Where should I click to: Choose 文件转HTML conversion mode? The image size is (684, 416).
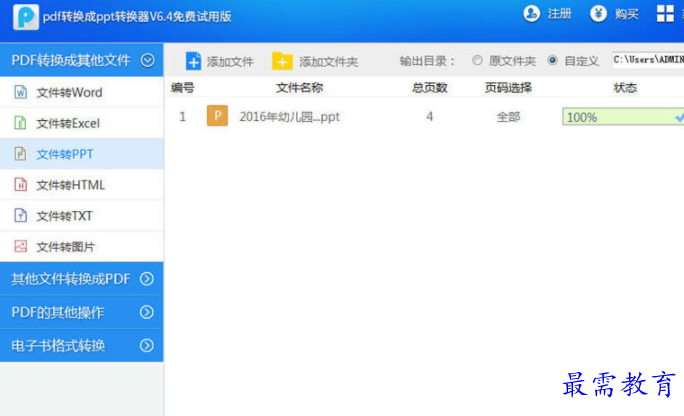[x=82, y=185]
